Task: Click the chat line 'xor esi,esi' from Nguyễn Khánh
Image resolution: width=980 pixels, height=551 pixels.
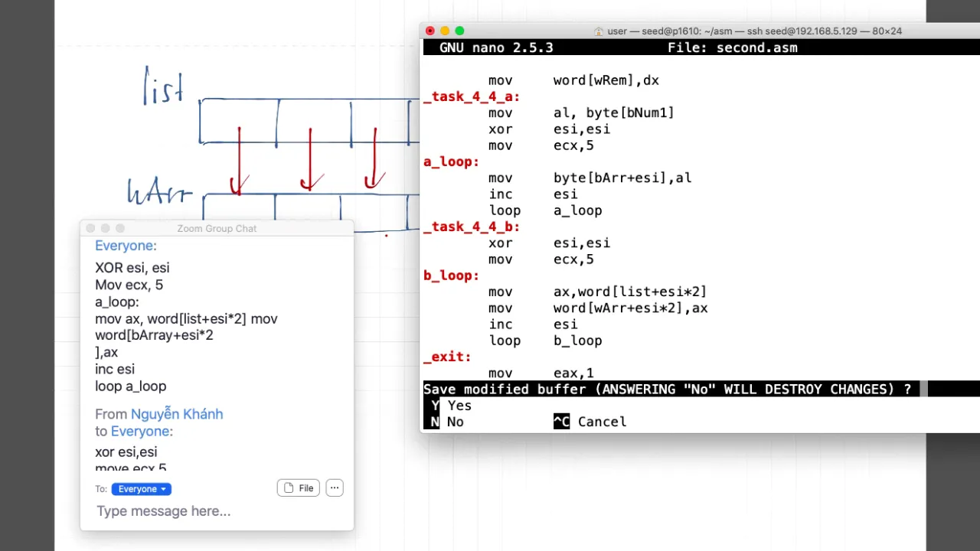Action: [126, 452]
